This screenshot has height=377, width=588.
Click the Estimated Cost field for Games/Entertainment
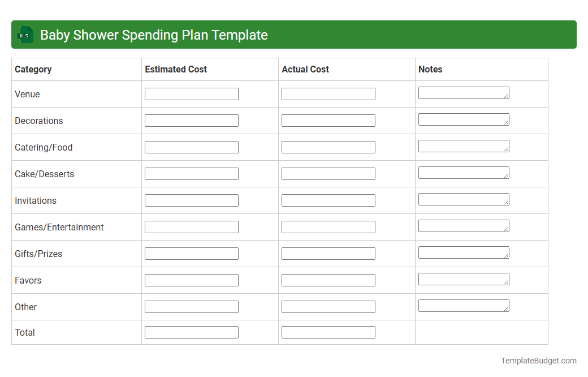[x=191, y=226]
